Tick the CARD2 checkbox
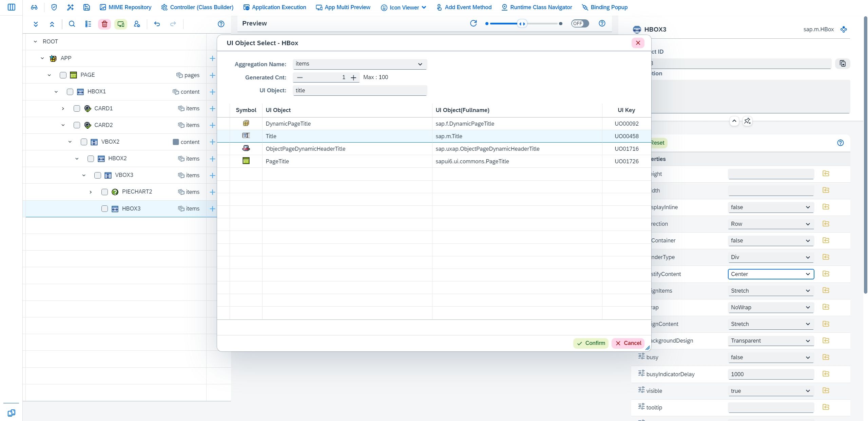Image resolution: width=868 pixels, height=421 pixels. [77, 125]
